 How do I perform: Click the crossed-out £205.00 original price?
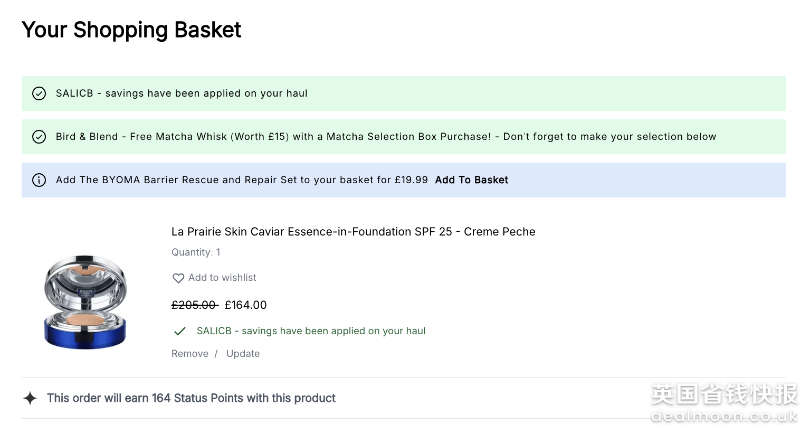[x=194, y=306]
